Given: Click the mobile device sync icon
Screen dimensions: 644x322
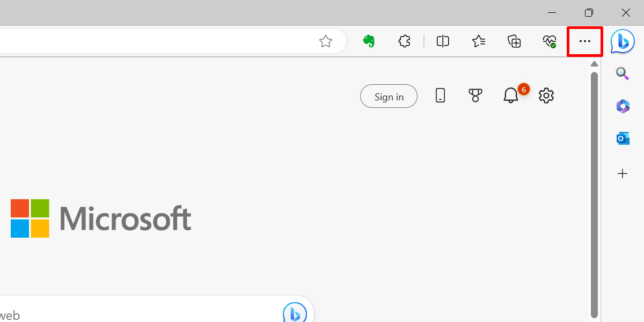Looking at the screenshot, I should point(440,96).
